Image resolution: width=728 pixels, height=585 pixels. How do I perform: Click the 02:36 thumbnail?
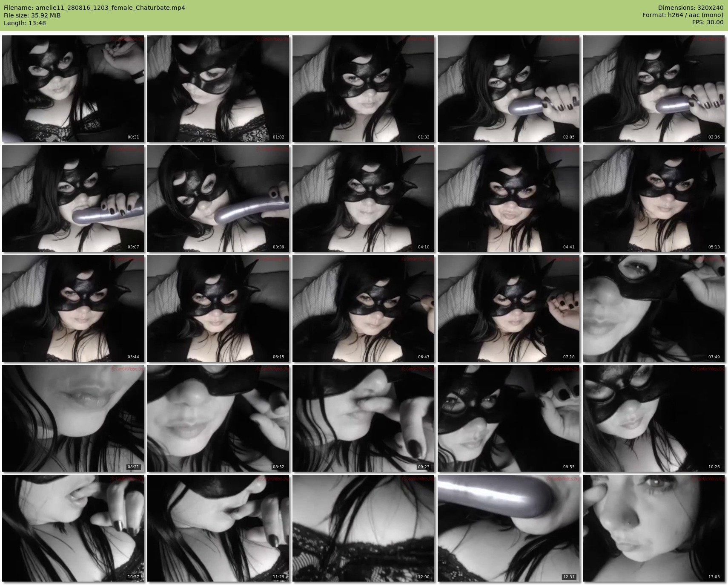point(653,89)
